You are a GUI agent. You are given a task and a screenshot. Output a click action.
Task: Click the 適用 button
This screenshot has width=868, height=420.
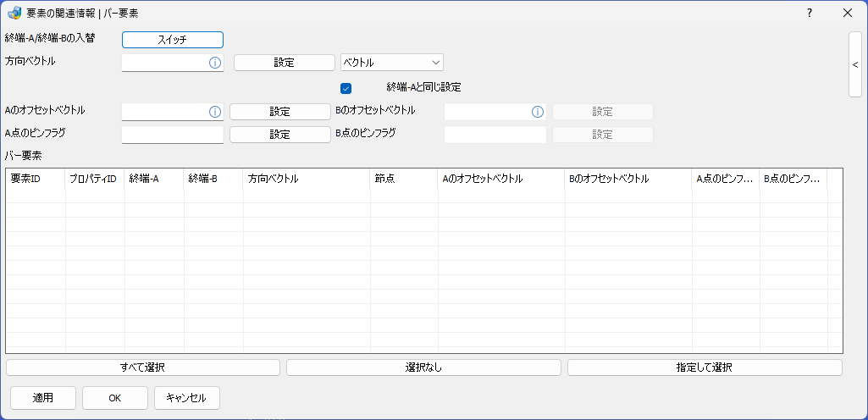click(x=43, y=398)
